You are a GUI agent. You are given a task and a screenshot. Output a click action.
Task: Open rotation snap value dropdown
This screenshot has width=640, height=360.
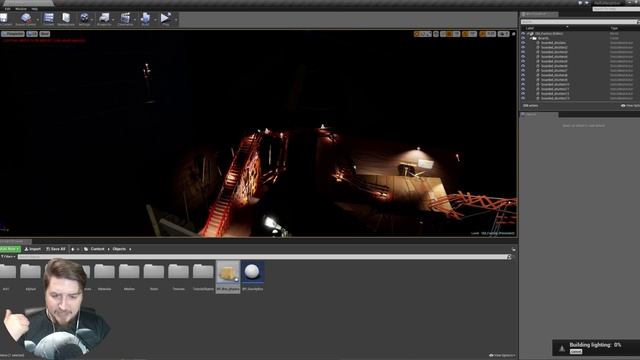click(473, 34)
